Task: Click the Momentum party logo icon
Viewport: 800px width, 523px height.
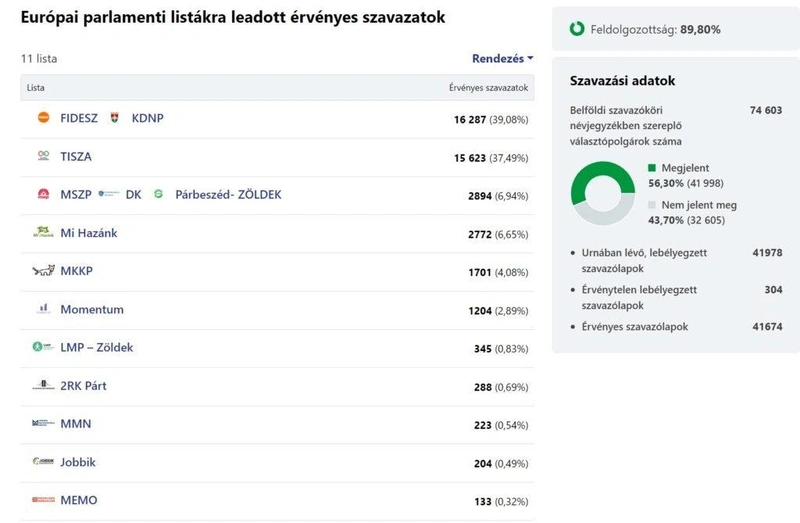Action: click(44, 308)
